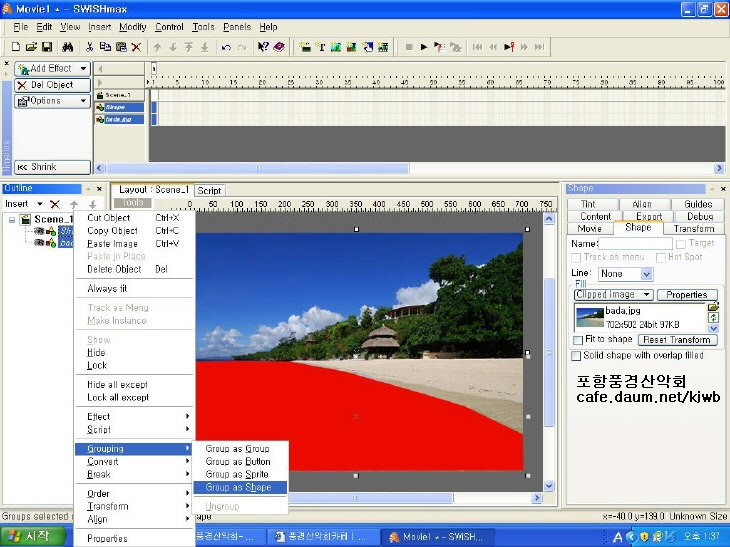The height and width of the screenshot is (547, 730).
Task: Click the Copy toolbar icon
Action: pyautogui.click(x=105, y=47)
